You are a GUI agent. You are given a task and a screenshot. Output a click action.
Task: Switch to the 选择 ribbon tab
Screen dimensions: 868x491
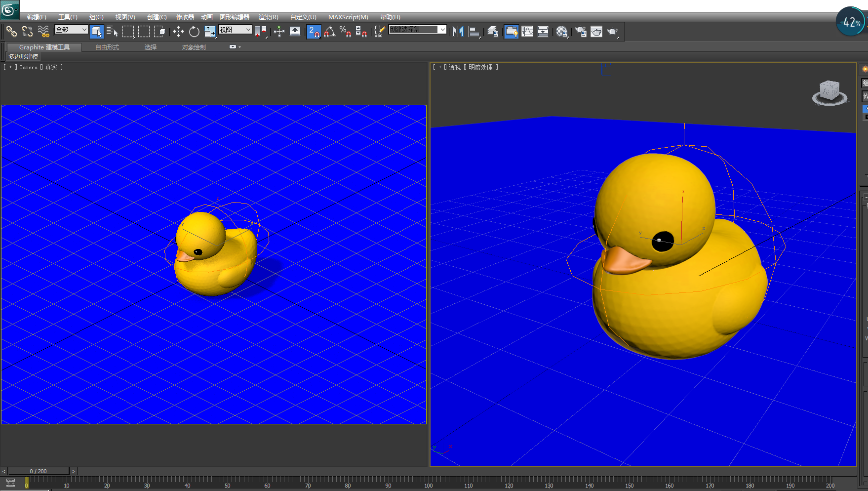(151, 47)
